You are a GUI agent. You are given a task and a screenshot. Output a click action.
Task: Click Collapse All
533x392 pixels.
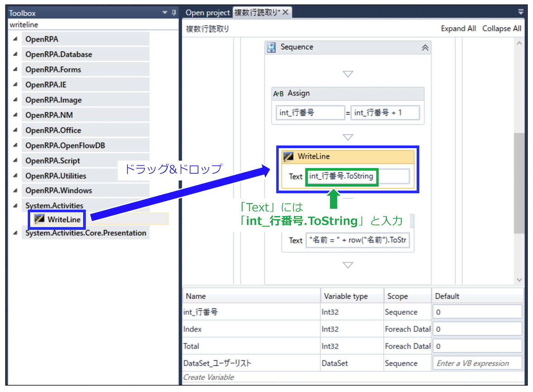[502, 28]
